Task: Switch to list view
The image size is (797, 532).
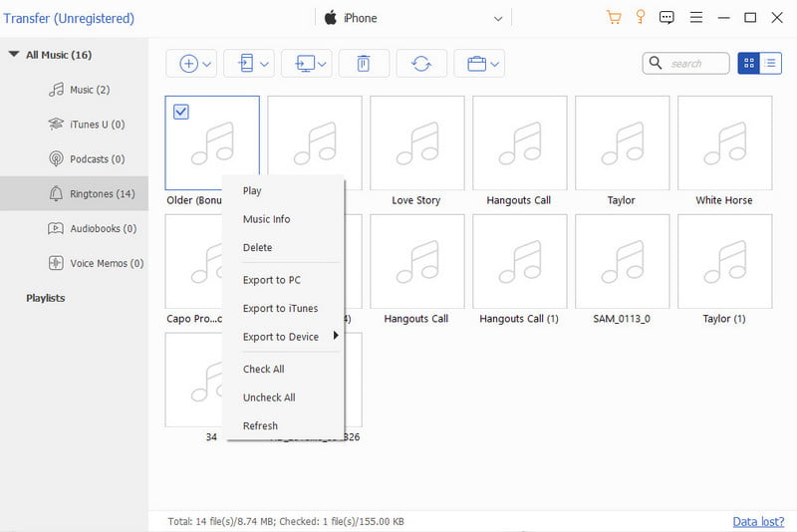Action: (770, 63)
